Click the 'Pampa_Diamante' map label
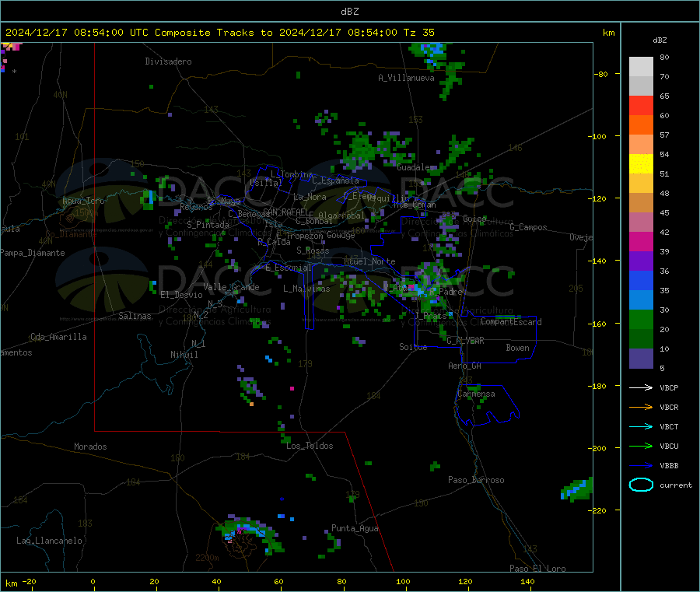This screenshot has height=592, width=700. [x=33, y=253]
